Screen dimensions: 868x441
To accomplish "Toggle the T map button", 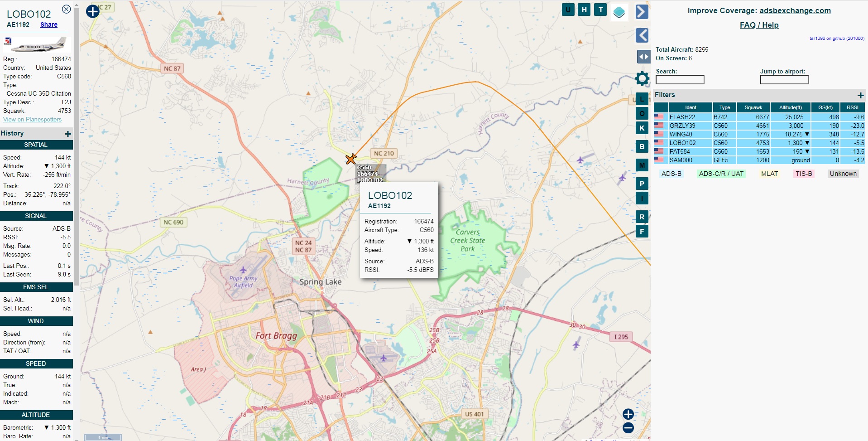I will tap(600, 10).
